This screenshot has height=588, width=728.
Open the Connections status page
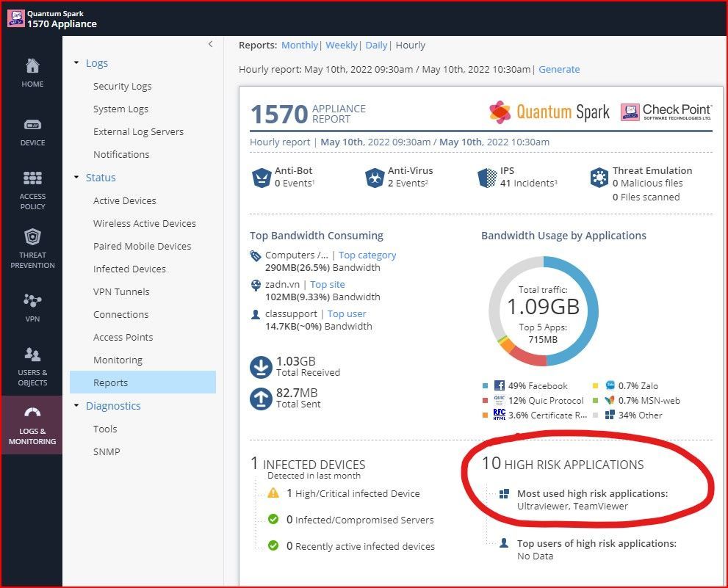pyautogui.click(x=120, y=314)
